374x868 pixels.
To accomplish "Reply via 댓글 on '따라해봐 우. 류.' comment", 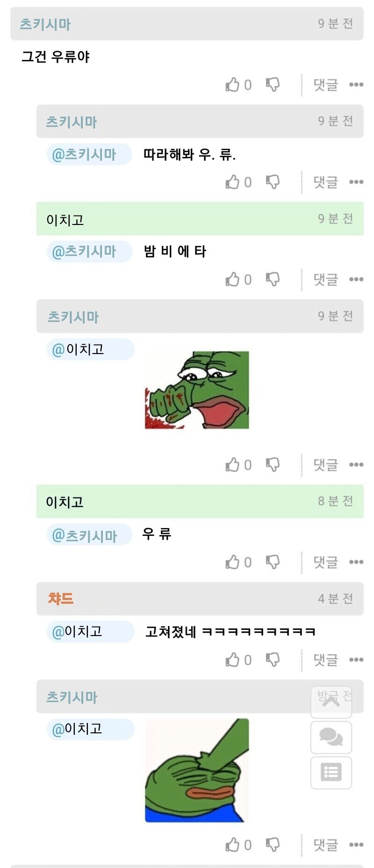I will pyautogui.click(x=326, y=182).
